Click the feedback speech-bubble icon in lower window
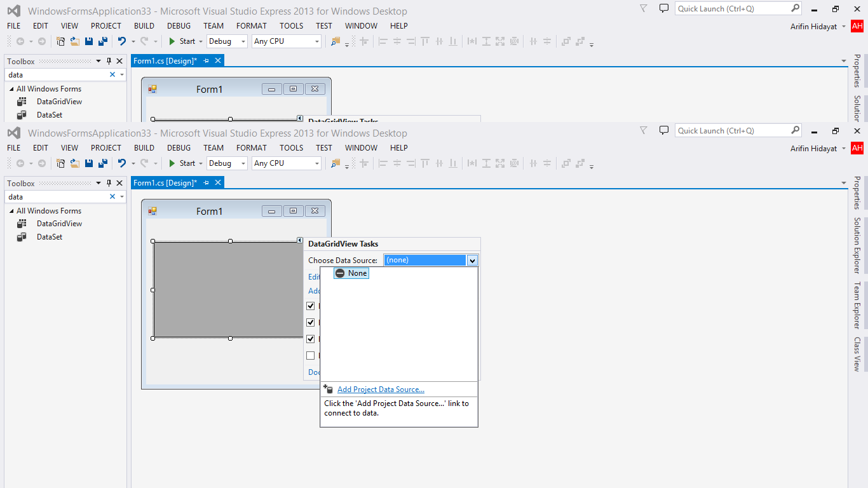Screen dimensions: 868x488 click(x=664, y=130)
